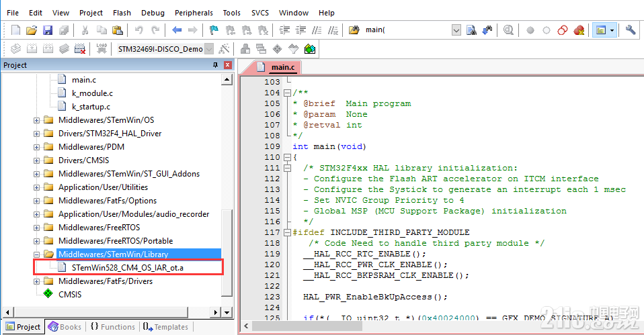The width and height of the screenshot is (644, 335).
Task: Build target with the Build icon
Action: click(x=32, y=49)
